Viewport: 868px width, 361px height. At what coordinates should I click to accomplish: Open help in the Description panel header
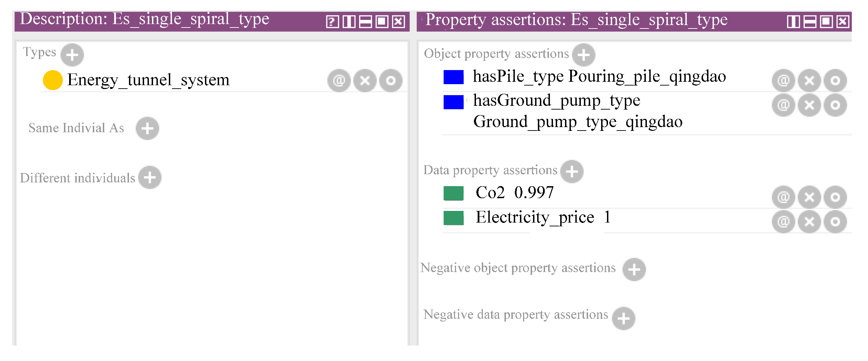pyautogui.click(x=332, y=22)
